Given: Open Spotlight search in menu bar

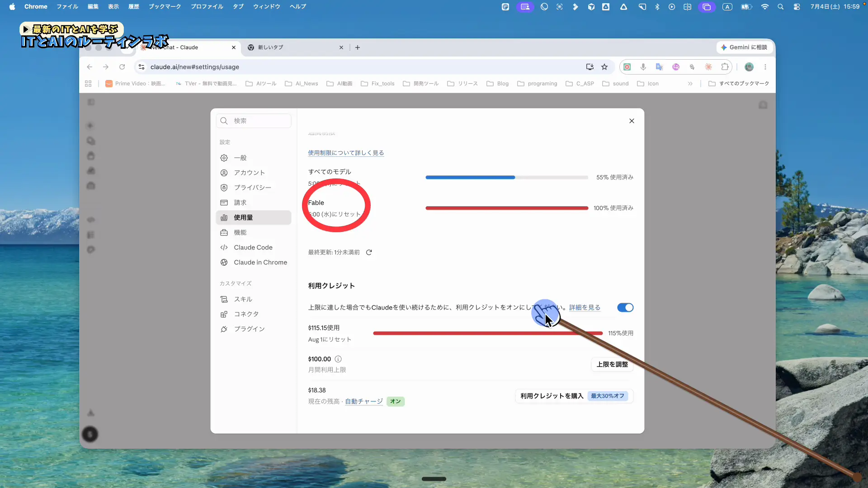Looking at the screenshot, I should 780,7.
